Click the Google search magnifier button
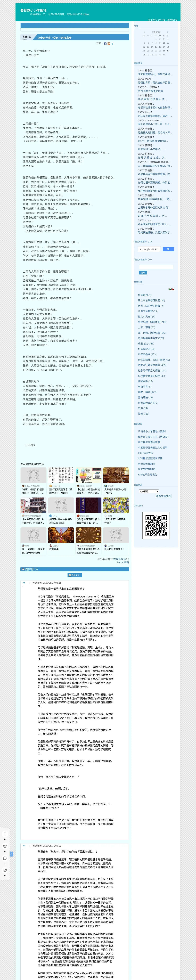The image size is (196, 980). click(x=168, y=249)
